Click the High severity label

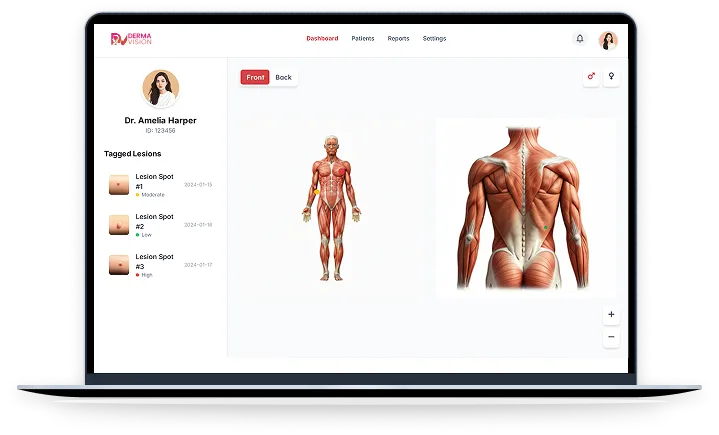[x=147, y=275]
